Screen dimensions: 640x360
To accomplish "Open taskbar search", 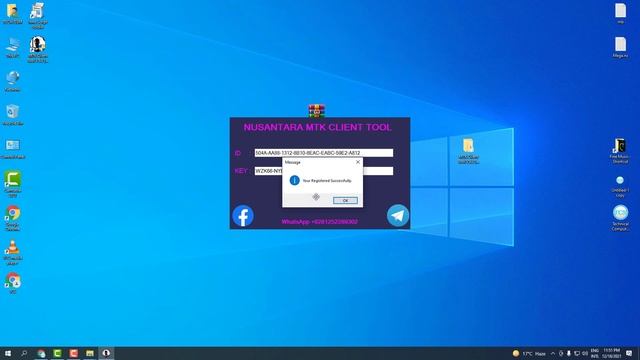I will 24,353.
